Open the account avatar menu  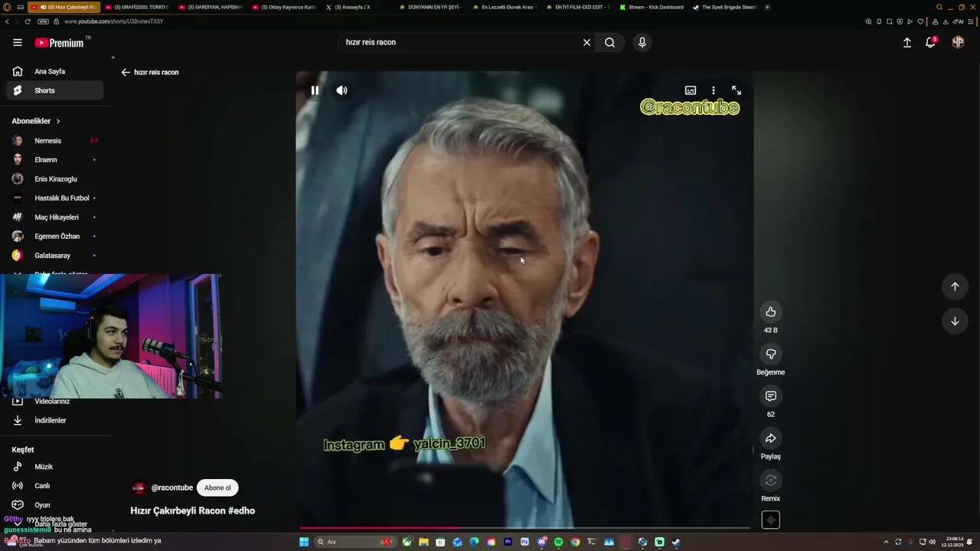[958, 43]
